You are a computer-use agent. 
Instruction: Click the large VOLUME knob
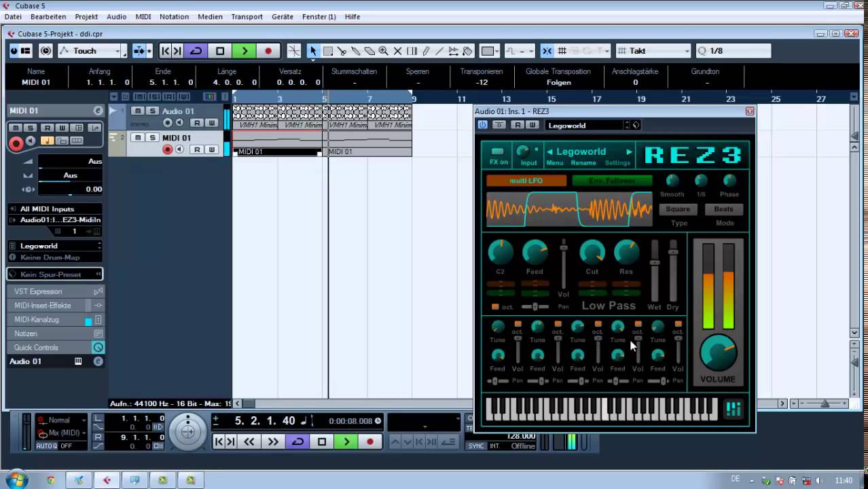pos(718,352)
